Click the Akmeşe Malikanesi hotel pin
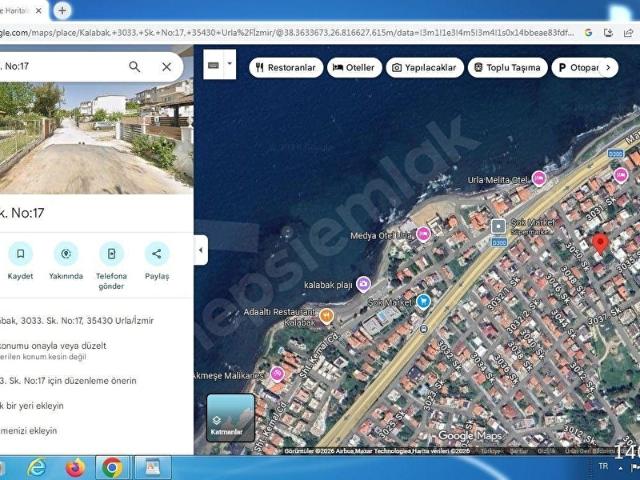This screenshot has height=480, width=640. click(x=278, y=374)
